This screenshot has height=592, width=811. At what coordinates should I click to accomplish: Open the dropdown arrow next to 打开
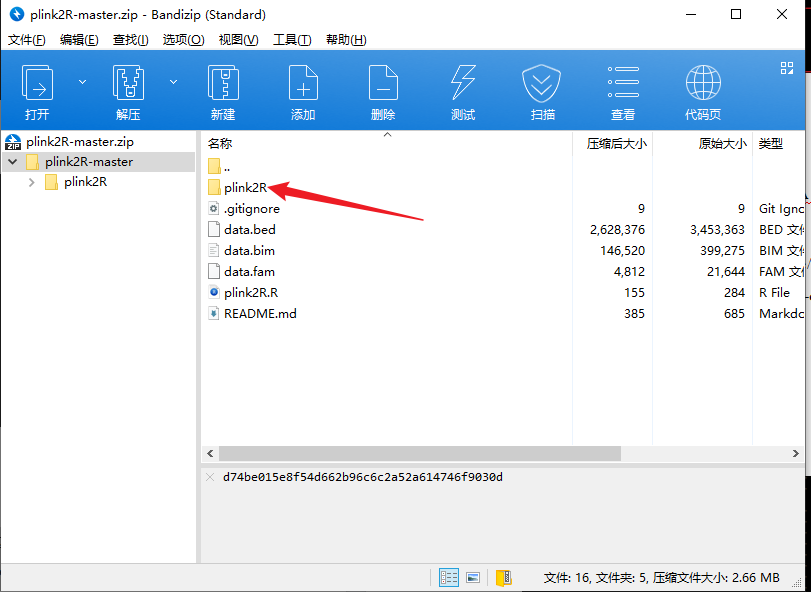coord(82,82)
